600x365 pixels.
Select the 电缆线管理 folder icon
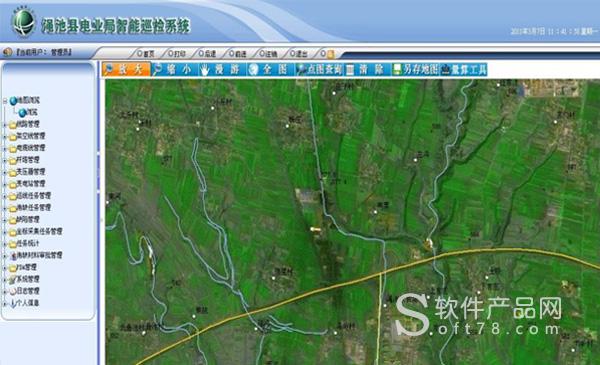(13, 148)
